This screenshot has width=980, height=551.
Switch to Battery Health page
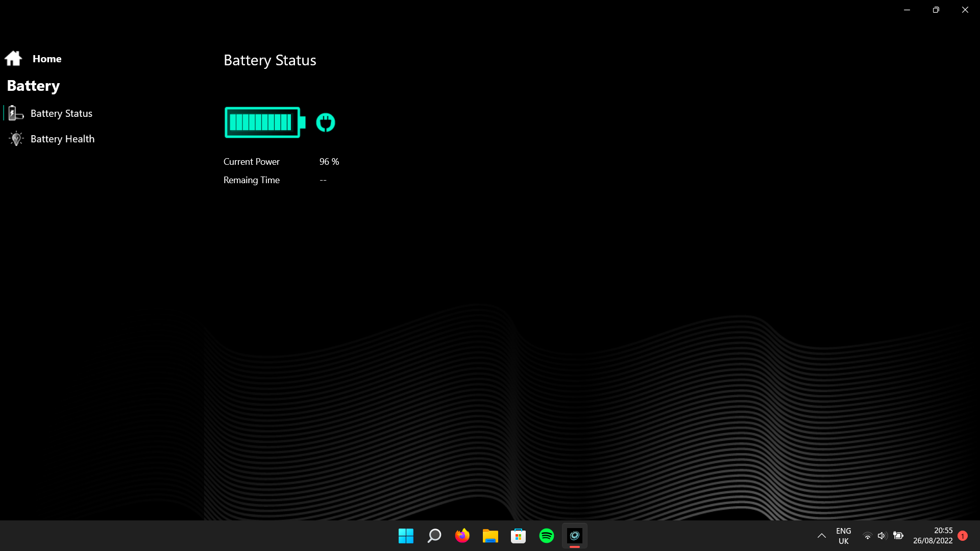pyautogui.click(x=62, y=139)
